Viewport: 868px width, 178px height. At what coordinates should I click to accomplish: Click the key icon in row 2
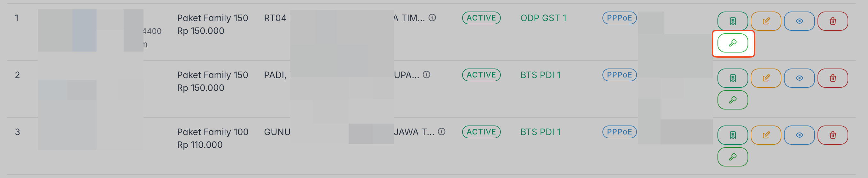(732, 100)
